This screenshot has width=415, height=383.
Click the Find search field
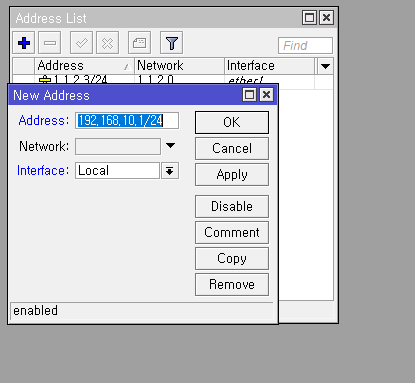pos(305,45)
